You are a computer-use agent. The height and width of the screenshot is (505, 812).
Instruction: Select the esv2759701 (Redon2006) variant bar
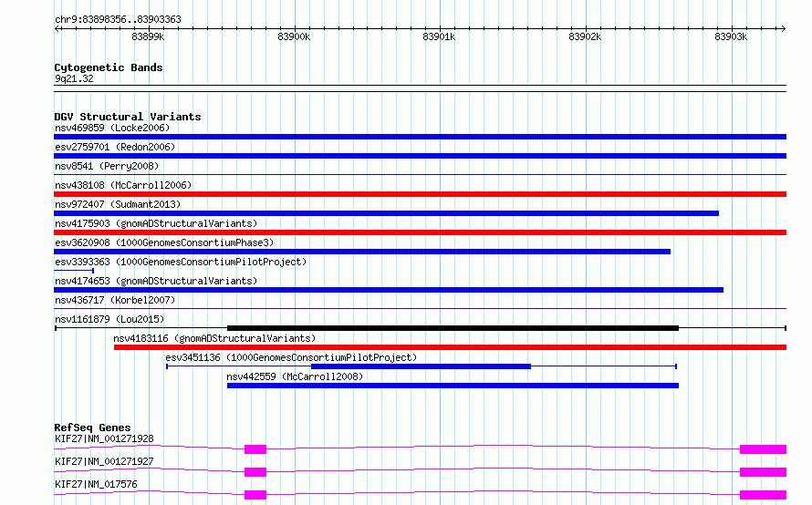pyautogui.click(x=420, y=156)
